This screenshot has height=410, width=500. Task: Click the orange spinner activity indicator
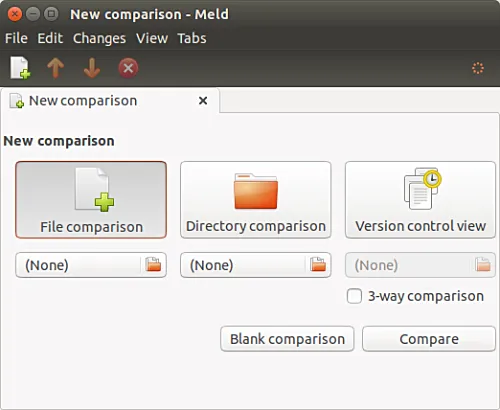click(x=478, y=68)
